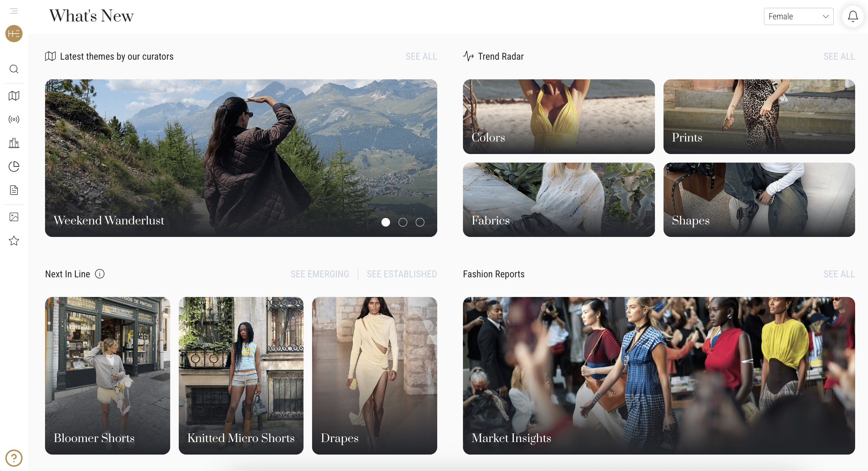Screen dimensions: 868x471
Task: Open the help question mark icon
Action: (x=14, y=458)
